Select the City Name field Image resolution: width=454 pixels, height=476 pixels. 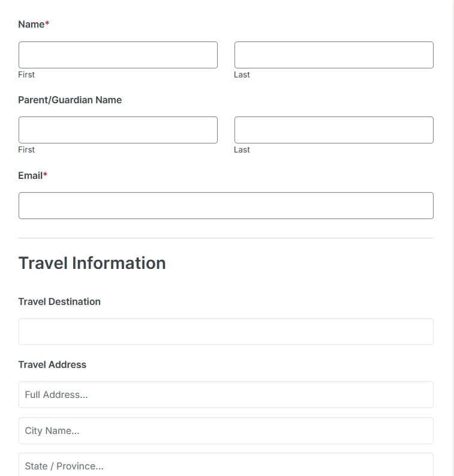pos(226,430)
